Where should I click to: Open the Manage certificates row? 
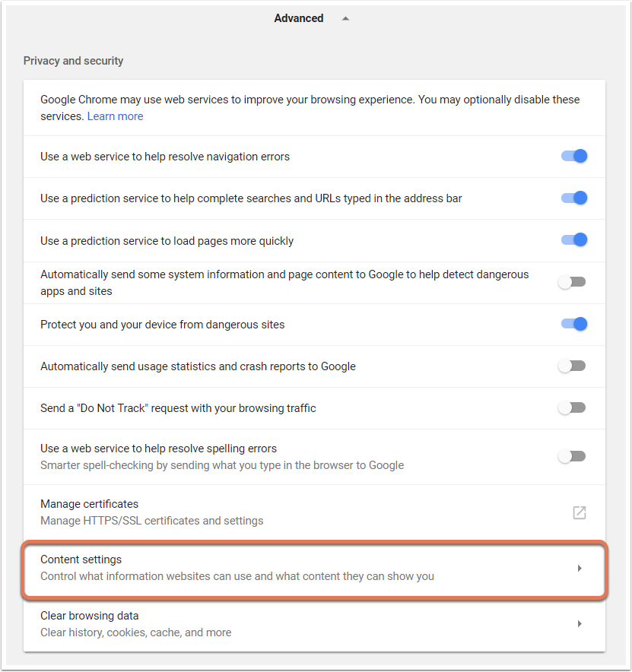pos(314,512)
